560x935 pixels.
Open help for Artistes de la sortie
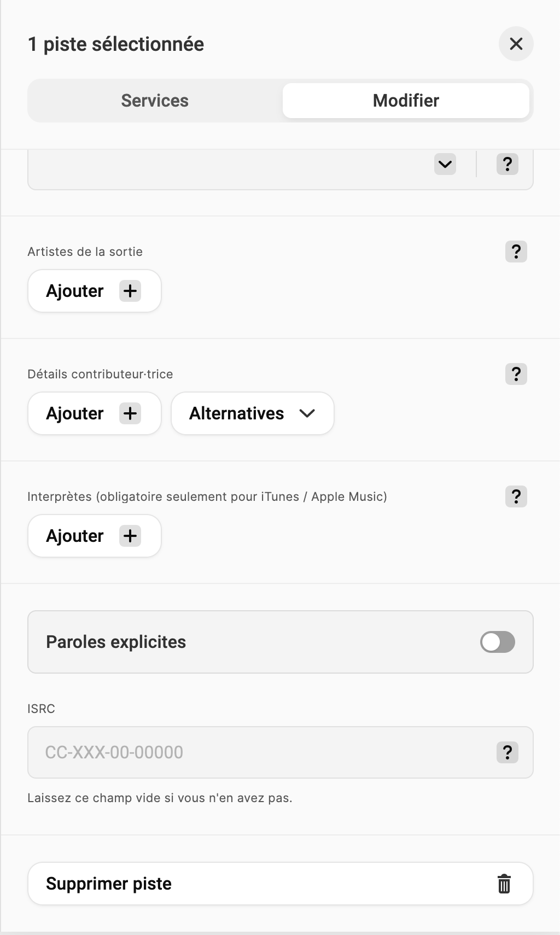coord(516,252)
